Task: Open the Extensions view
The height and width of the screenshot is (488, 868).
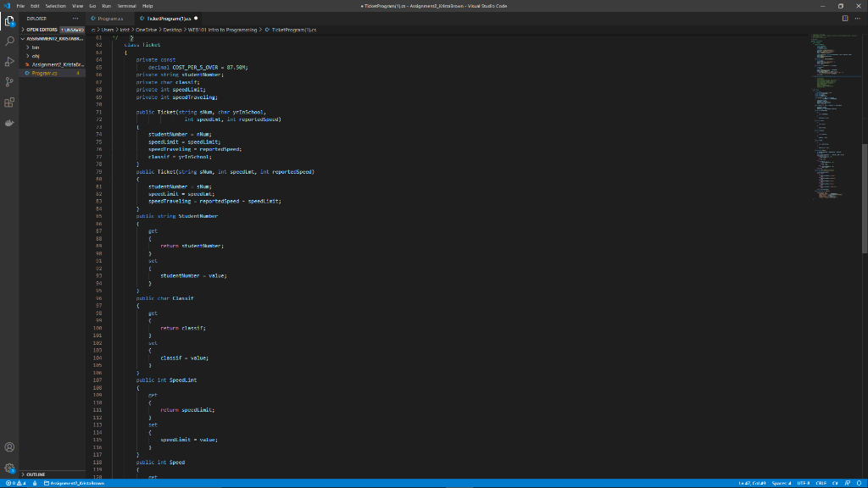Action: (9, 103)
